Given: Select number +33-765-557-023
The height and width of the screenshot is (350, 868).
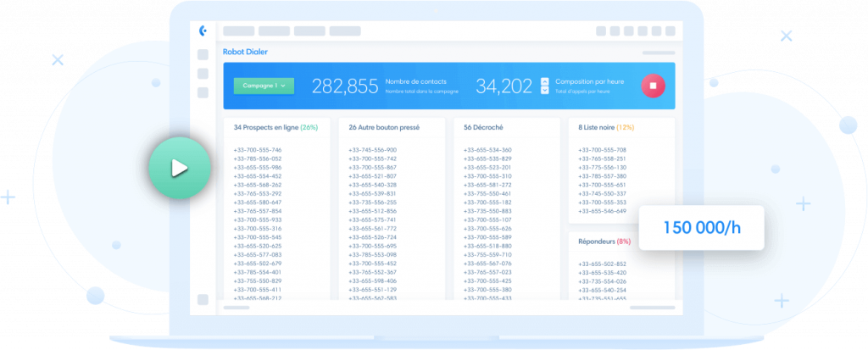Looking at the screenshot, I should pyautogui.click(x=487, y=273).
